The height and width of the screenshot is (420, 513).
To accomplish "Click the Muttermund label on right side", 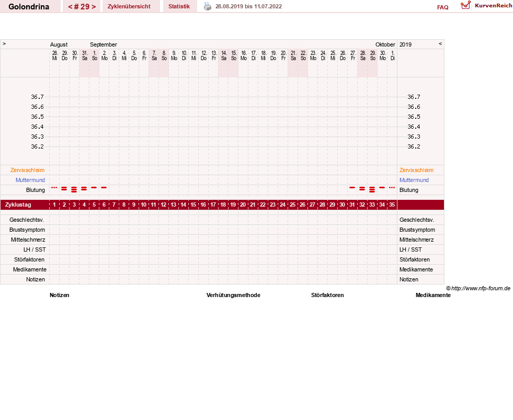I will [414, 180].
